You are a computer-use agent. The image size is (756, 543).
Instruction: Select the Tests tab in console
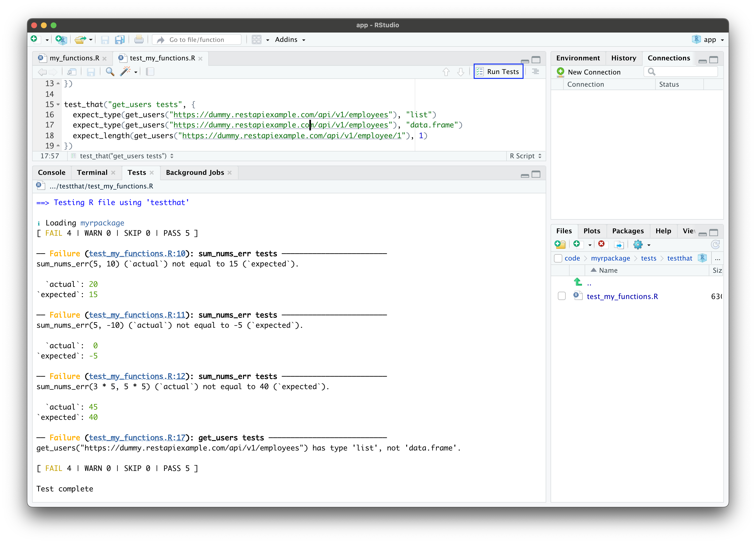pyautogui.click(x=136, y=172)
